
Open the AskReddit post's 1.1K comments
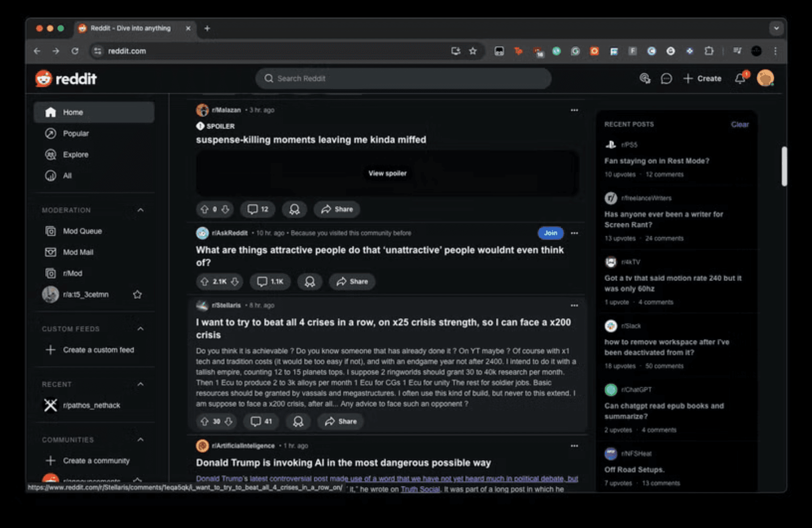click(x=270, y=281)
